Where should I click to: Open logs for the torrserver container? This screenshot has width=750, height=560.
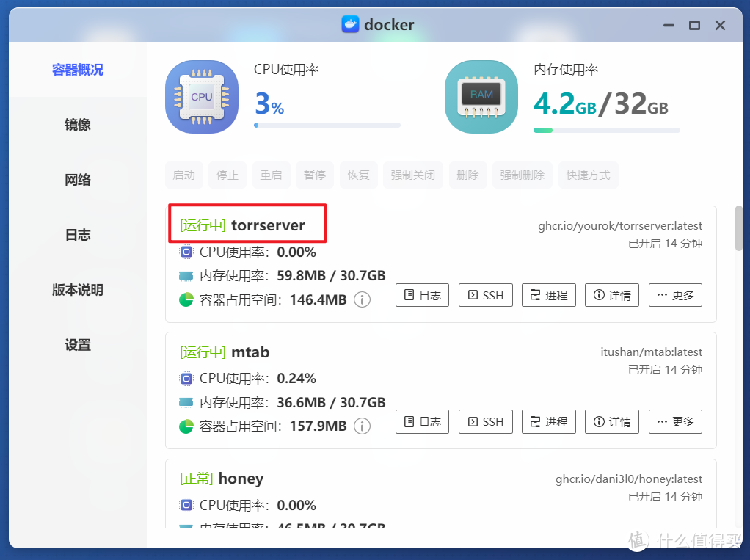[x=422, y=295]
